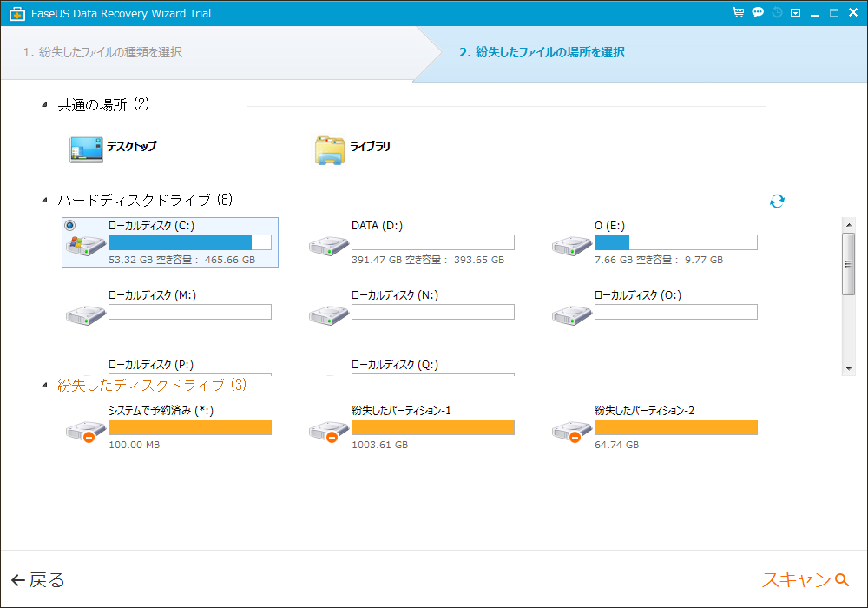Open the feedback speech bubble icon
This screenshot has width=868, height=608.
click(x=758, y=12)
